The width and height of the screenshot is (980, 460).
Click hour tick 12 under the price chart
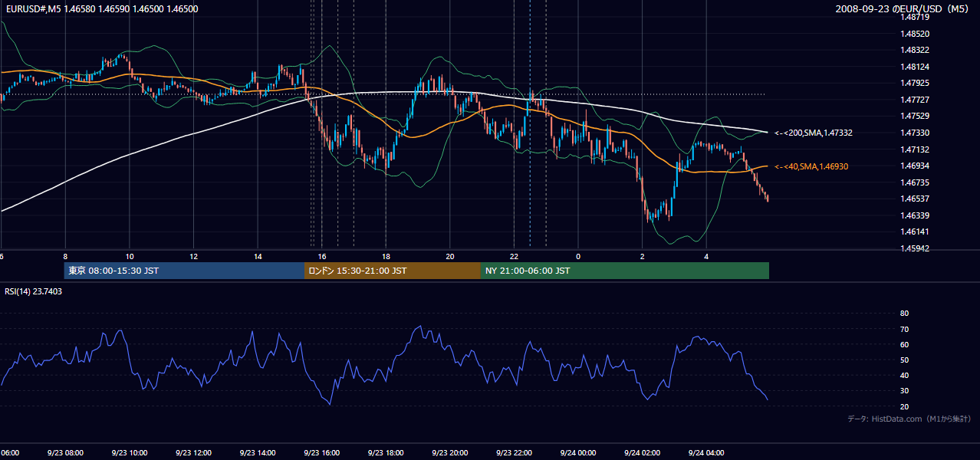pos(193,257)
